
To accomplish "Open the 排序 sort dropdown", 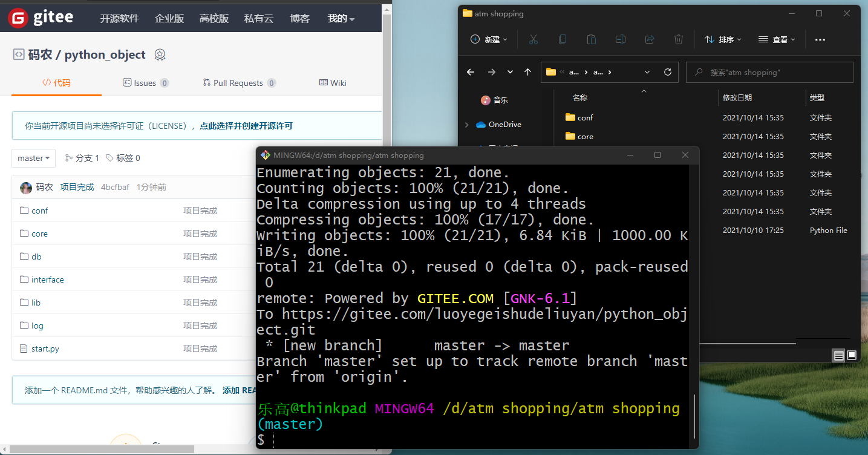I will click(x=723, y=39).
